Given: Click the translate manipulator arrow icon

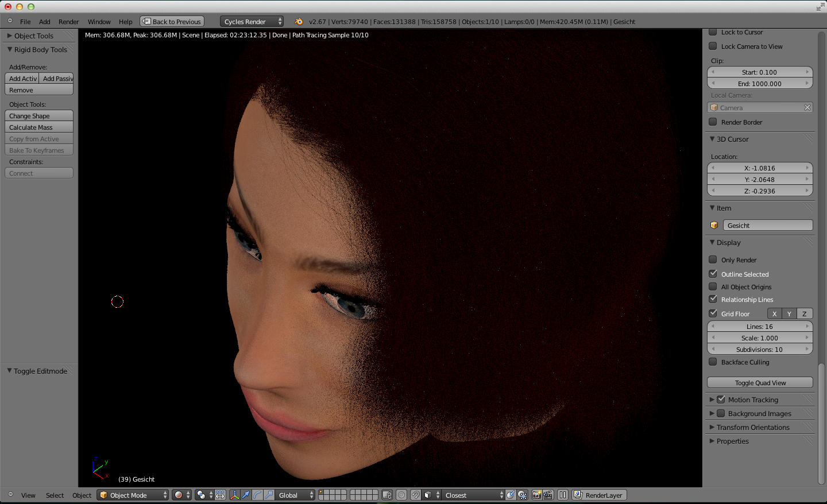Looking at the screenshot, I should tap(246, 495).
